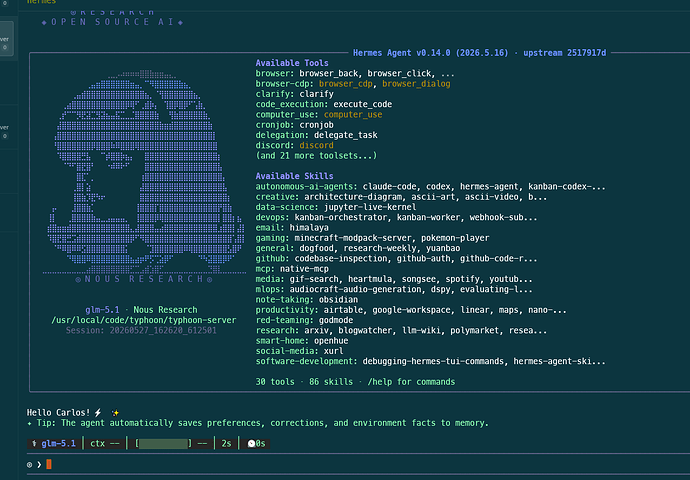
Task: Click 'google-workspace' in productivity skills
Action: click(411, 310)
